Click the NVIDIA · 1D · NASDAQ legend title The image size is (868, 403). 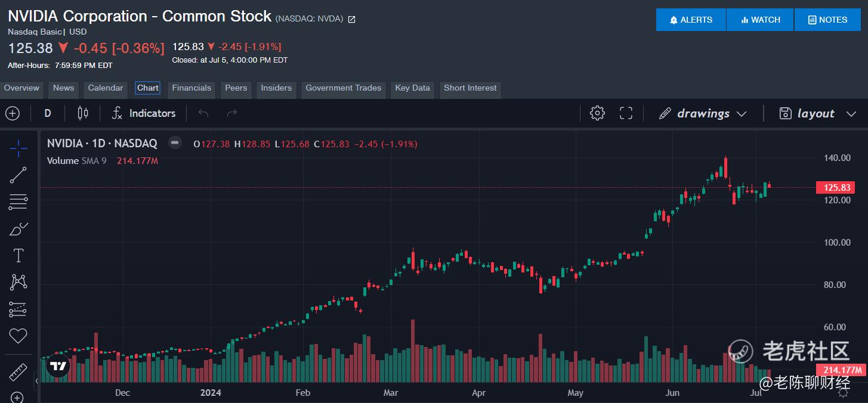pyautogui.click(x=102, y=143)
